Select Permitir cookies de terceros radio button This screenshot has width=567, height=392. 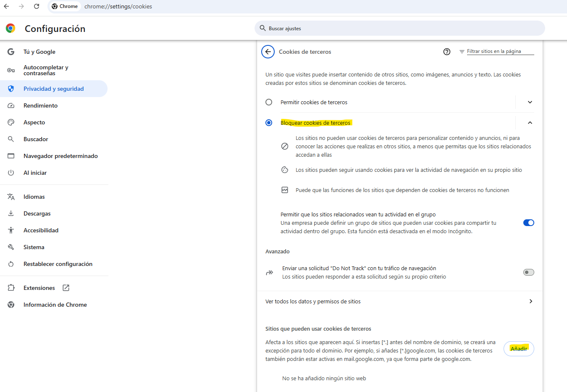click(x=269, y=102)
